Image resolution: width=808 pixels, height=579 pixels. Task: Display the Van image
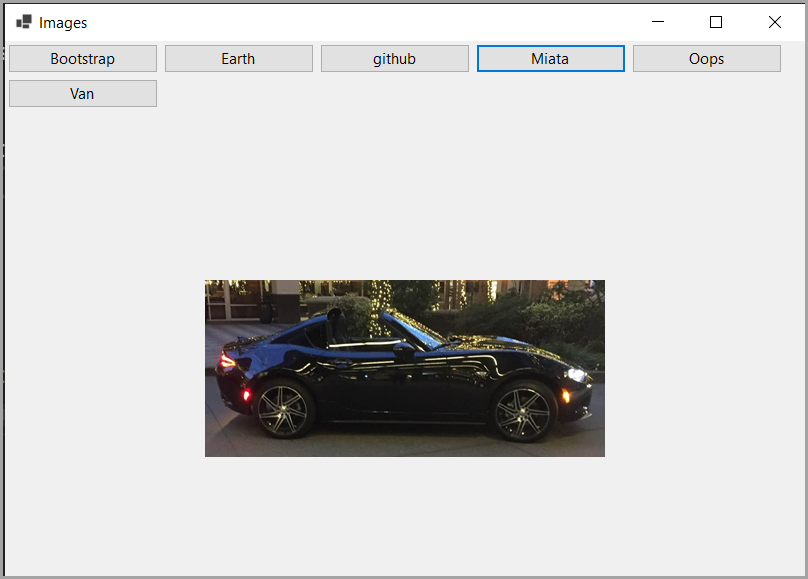(x=82, y=93)
